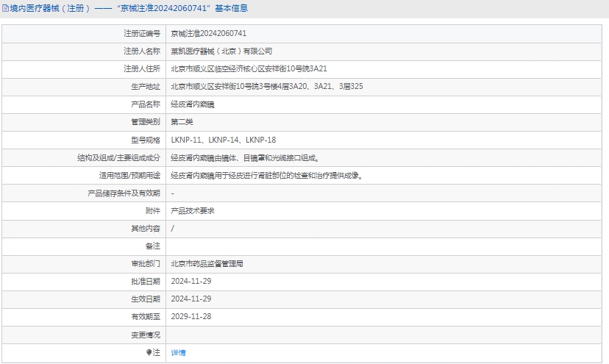Click registrant name 莱凯医疗器械（北京）有限公司

coord(221,51)
